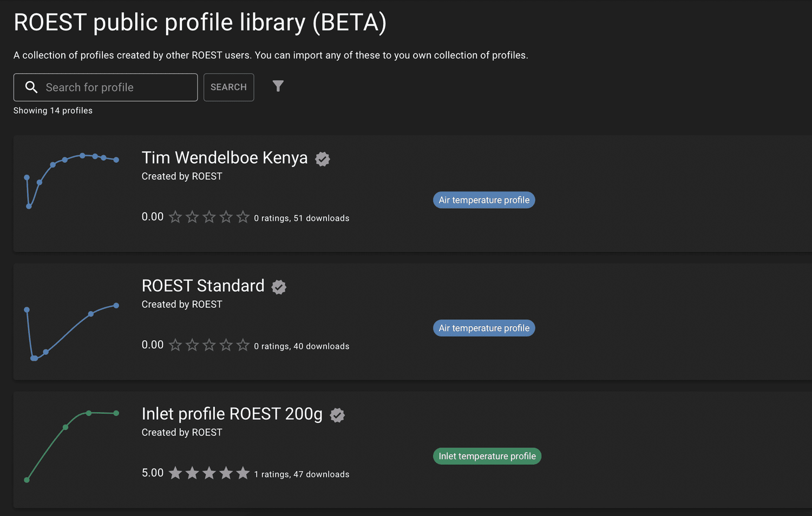
Task: Click the verified badge next to Tim Wendelboe Kenya
Action: coord(323,159)
